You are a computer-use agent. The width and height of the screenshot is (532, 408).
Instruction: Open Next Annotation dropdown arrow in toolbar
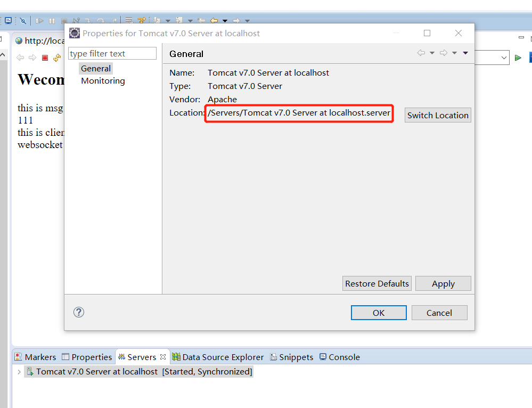coord(168,21)
